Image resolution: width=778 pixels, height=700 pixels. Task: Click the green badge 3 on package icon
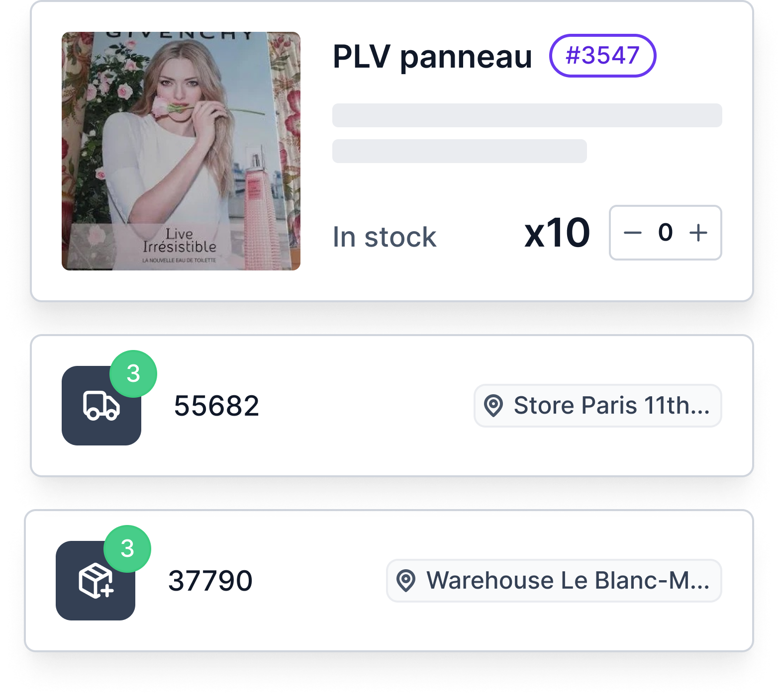tap(127, 549)
